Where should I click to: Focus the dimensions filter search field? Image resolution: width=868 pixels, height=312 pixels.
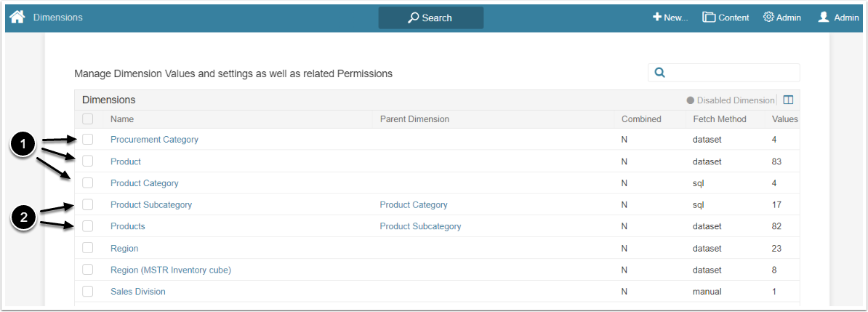click(x=731, y=73)
